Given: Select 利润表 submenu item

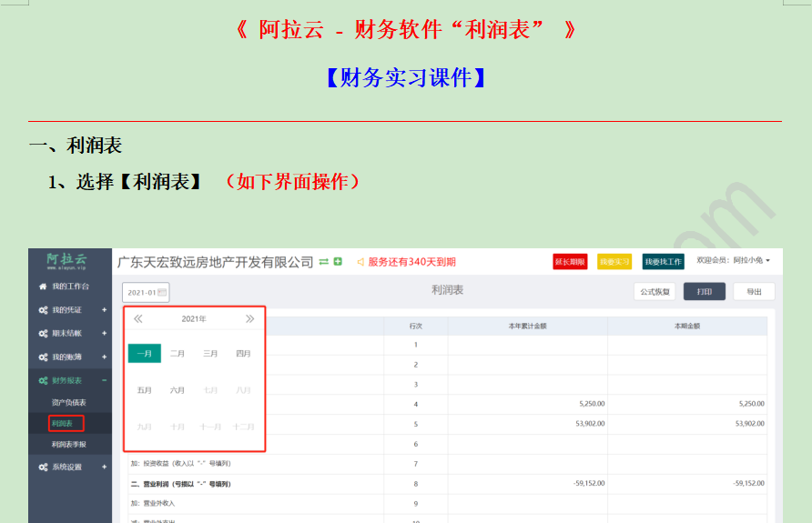Looking at the screenshot, I should tap(62, 424).
